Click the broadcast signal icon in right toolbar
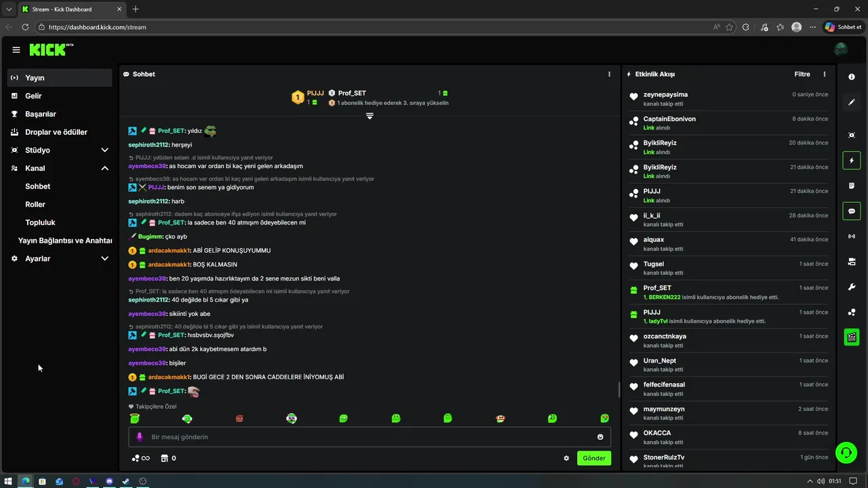The height and width of the screenshot is (488, 868). pos(852,237)
